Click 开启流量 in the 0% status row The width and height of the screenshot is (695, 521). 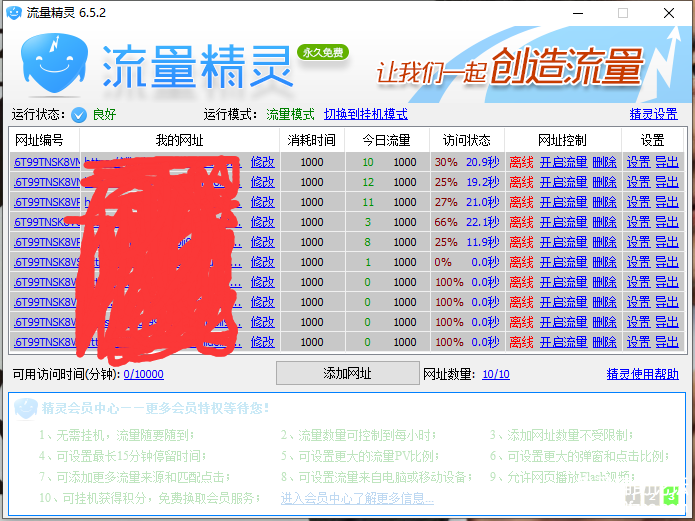click(563, 262)
